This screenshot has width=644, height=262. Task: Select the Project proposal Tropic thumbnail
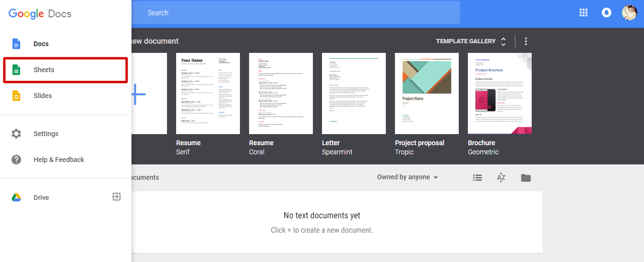click(x=427, y=93)
